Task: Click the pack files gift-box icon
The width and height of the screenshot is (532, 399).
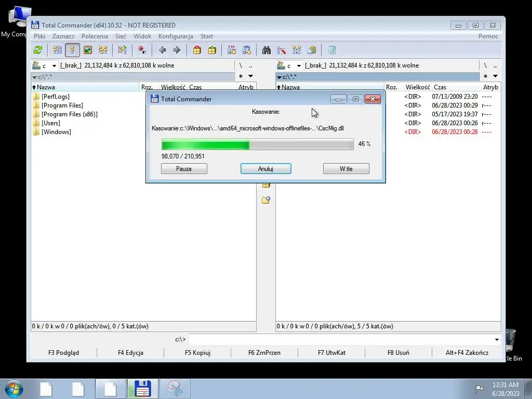Action: point(197,50)
